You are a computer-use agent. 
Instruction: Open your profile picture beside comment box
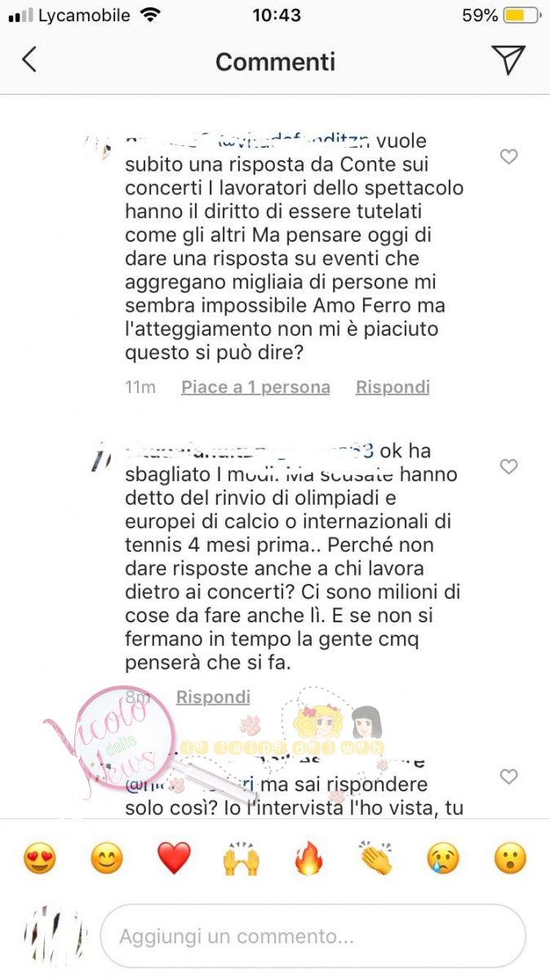55,936
